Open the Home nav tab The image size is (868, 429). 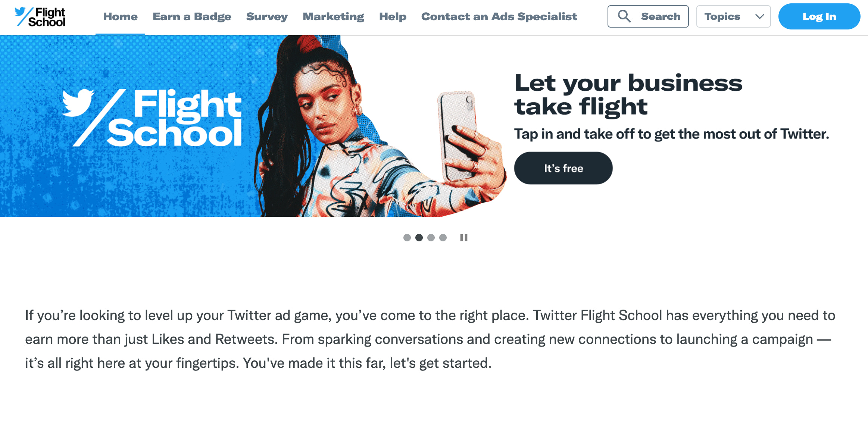[120, 16]
